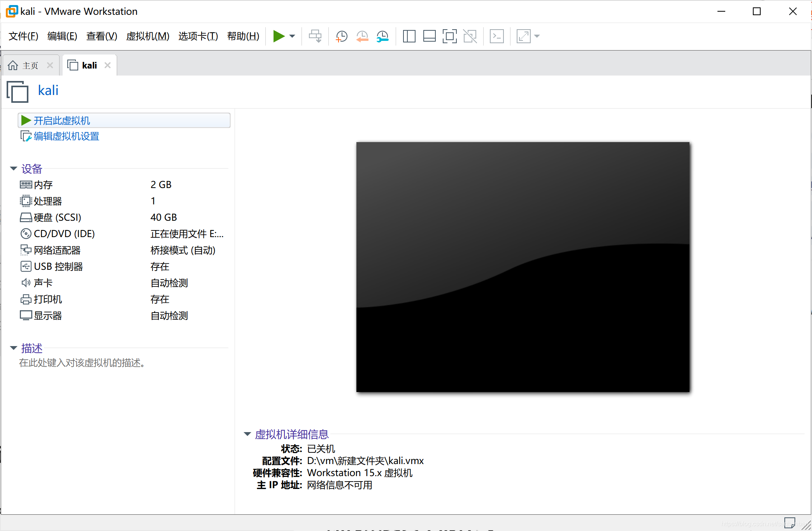This screenshot has width=812, height=531.
Task: Click the network adapter icon
Action: pos(26,250)
